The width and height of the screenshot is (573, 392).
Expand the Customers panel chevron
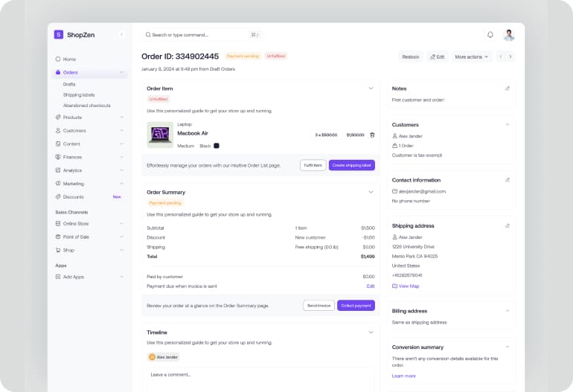click(508, 124)
